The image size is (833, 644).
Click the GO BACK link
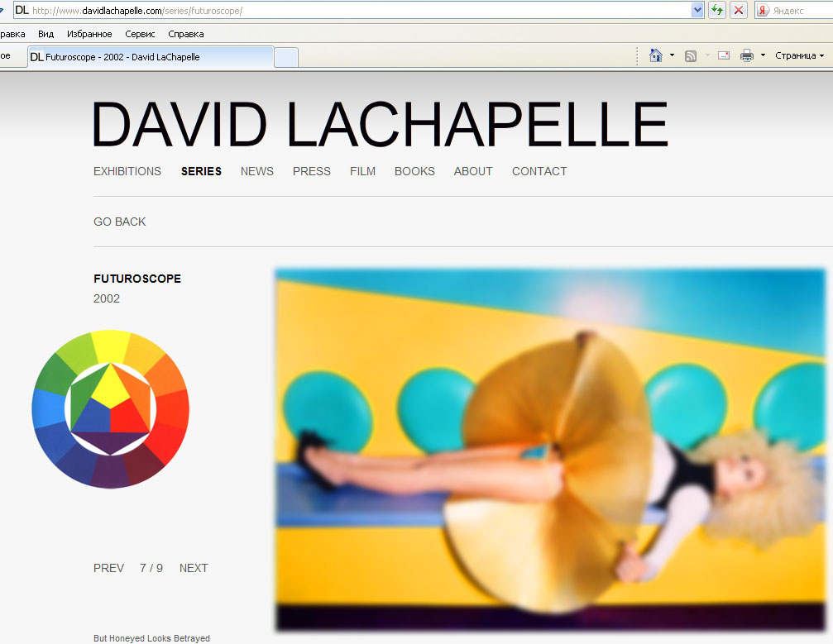pyautogui.click(x=119, y=222)
